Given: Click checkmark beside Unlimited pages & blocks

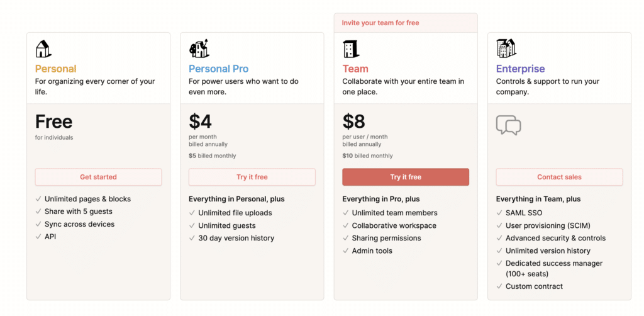Looking at the screenshot, I should (38, 199).
